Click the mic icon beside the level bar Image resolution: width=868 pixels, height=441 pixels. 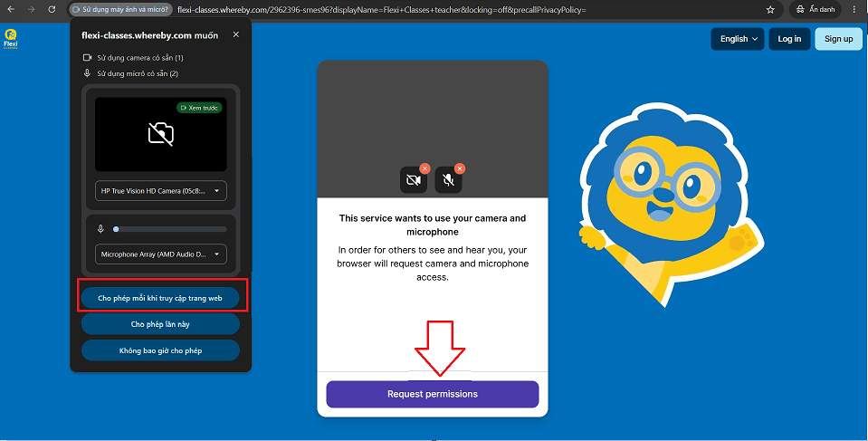click(x=100, y=229)
